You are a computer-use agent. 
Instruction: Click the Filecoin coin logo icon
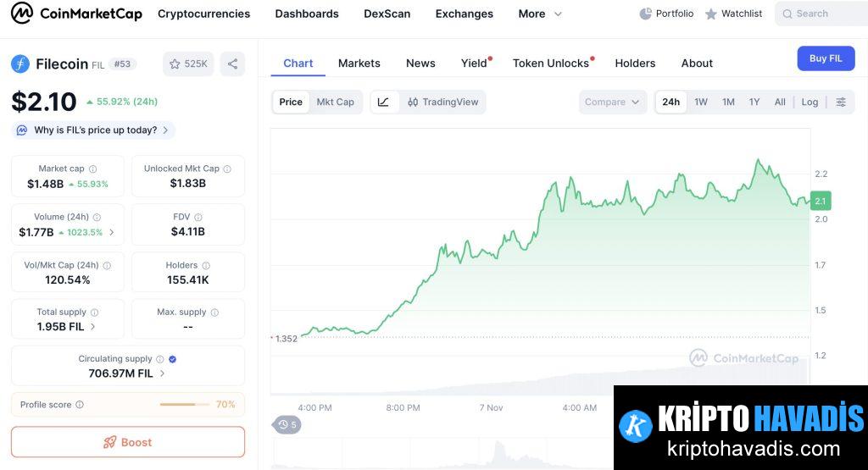[20, 64]
